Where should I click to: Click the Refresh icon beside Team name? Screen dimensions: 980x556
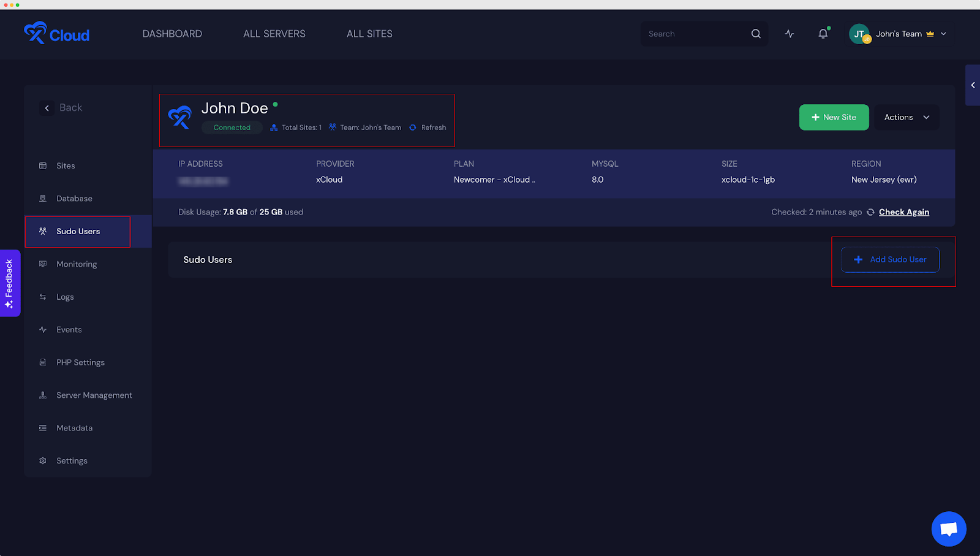413,128
